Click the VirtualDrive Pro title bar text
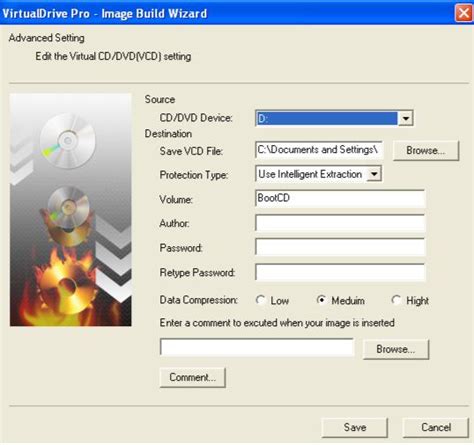Screen dimensions: 474x445 pyautogui.click(x=105, y=13)
